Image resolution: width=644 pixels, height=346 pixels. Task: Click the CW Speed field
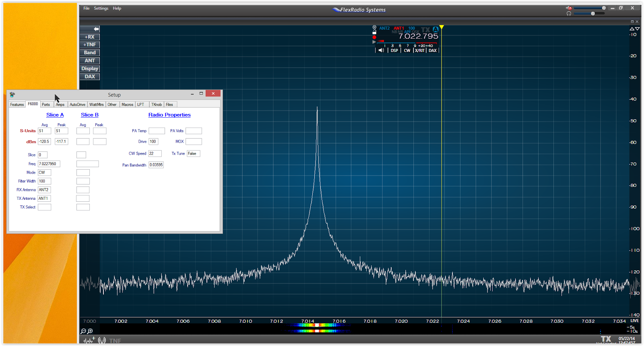pyautogui.click(x=155, y=153)
